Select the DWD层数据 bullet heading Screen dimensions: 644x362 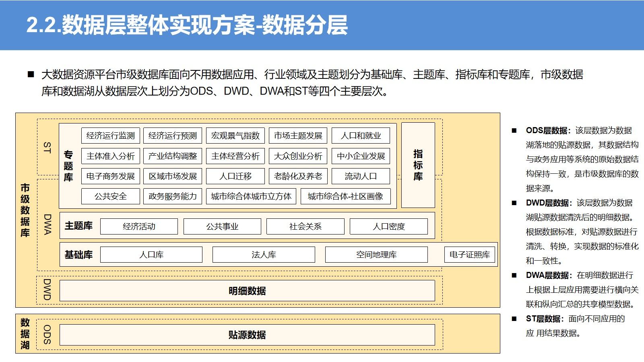(549, 203)
